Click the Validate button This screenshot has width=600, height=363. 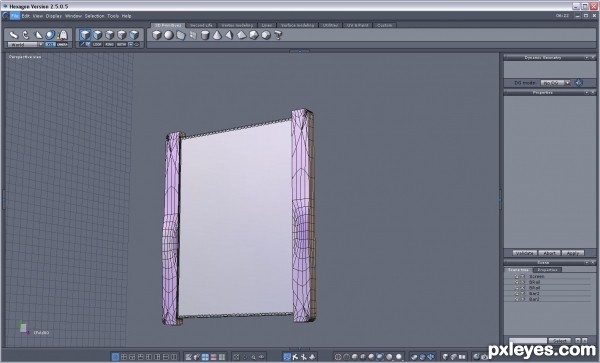(525, 253)
